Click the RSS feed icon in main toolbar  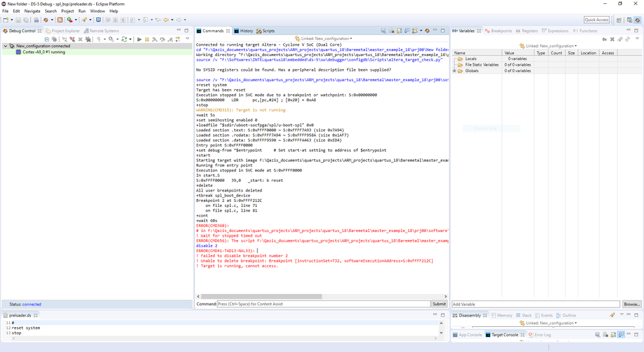[x=60, y=20]
